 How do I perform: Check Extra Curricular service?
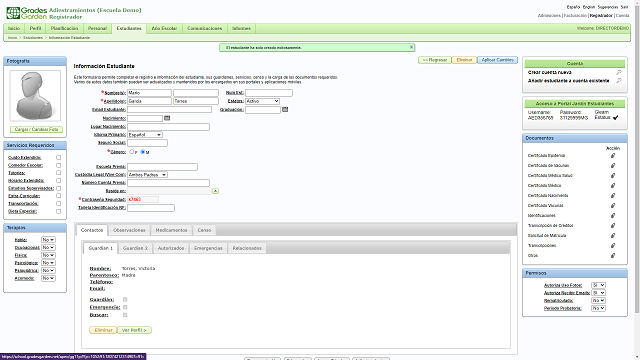[x=58, y=196]
